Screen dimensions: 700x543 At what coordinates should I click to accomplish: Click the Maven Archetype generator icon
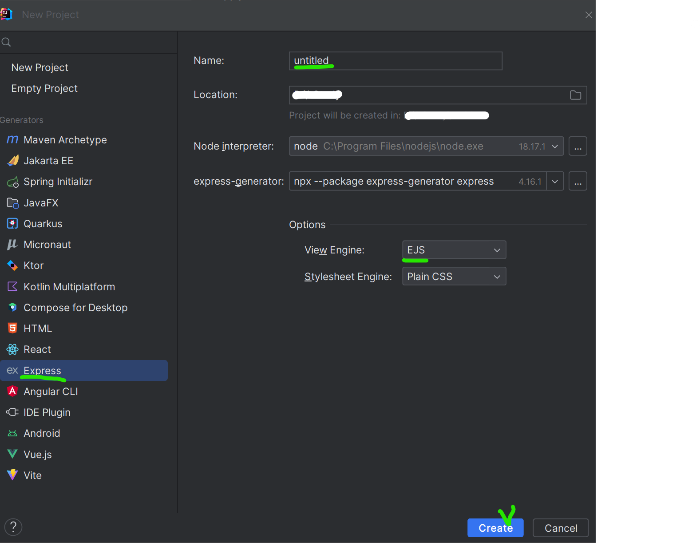12,140
